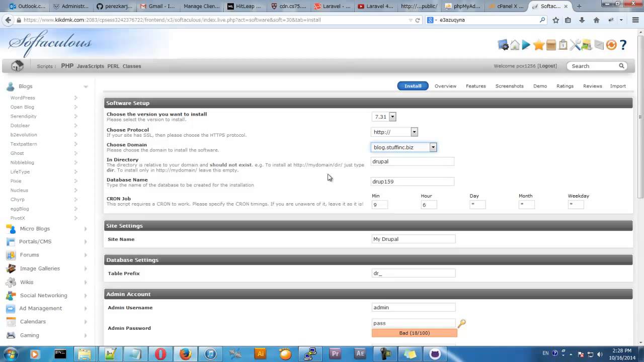Click the Logout link
Viewport: 644px width, 362px height.
pyautogui.click(x=547, y=66)
